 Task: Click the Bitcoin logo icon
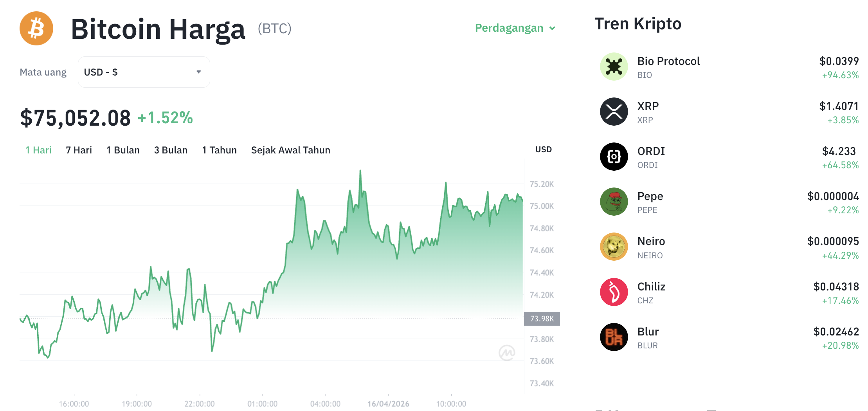36,28
